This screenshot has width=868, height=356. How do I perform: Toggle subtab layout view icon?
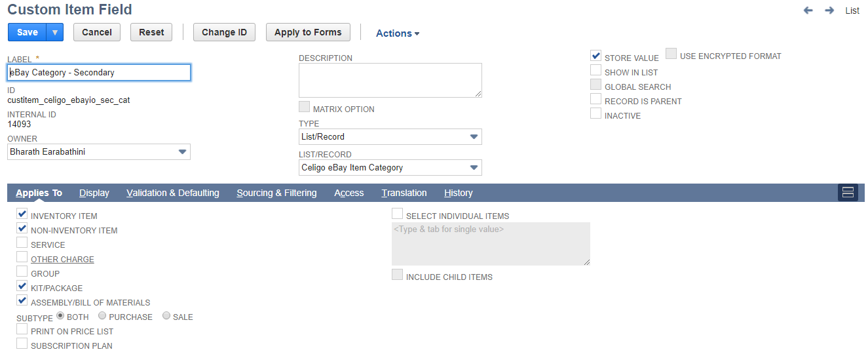pos(848,192)
